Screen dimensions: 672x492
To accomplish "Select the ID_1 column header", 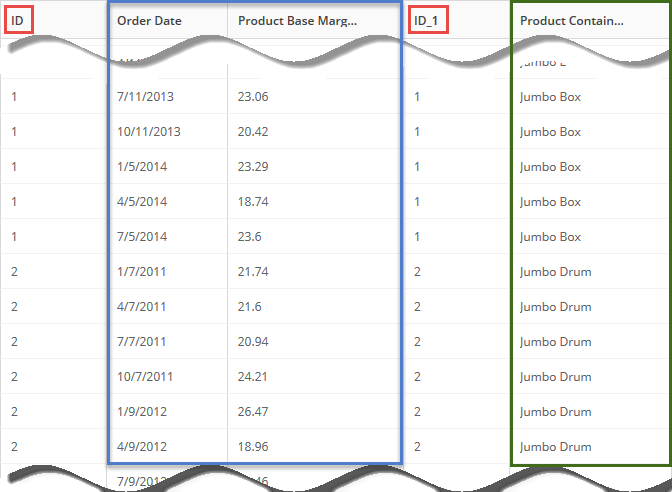I will [x=427, y=21].
